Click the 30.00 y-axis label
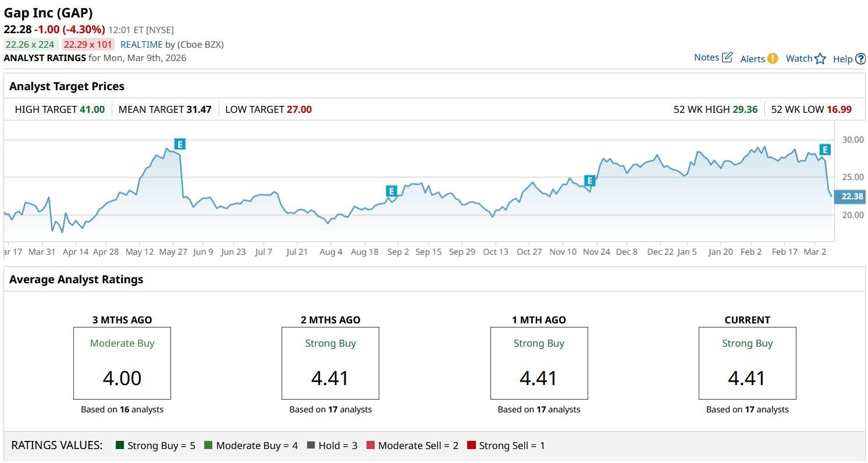The width and height of the screenshot is (868, 463). pos(853,140)
